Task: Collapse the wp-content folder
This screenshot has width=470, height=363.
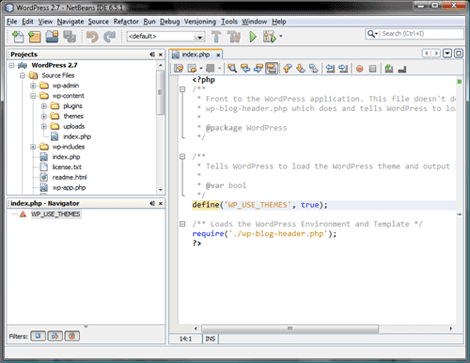Action: pos(33,96)
